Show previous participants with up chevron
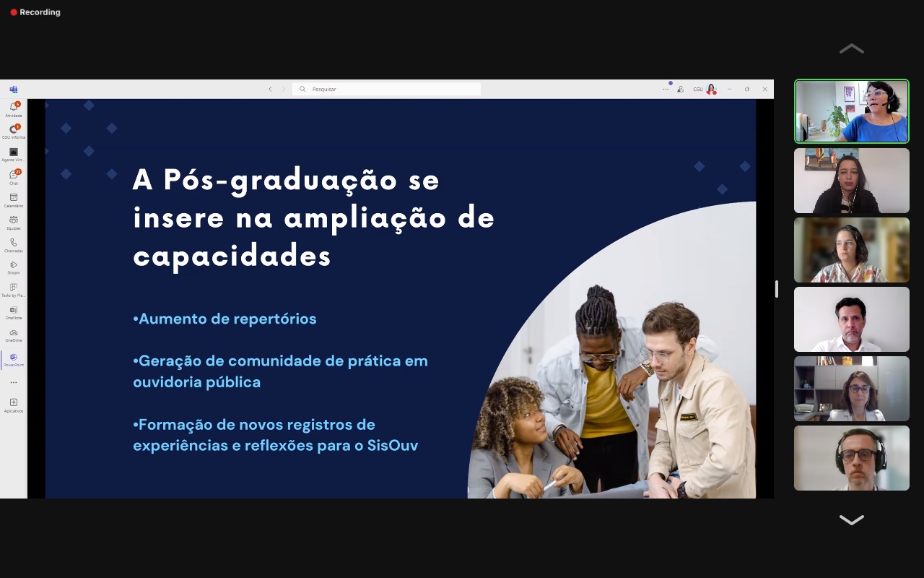Screen dimensions: 924x578 [852, 48]
